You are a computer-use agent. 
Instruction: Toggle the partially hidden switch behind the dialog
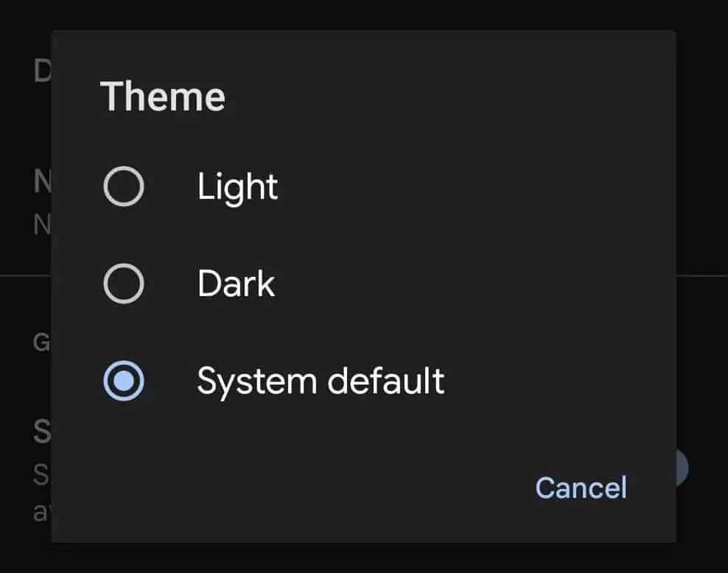682,468
